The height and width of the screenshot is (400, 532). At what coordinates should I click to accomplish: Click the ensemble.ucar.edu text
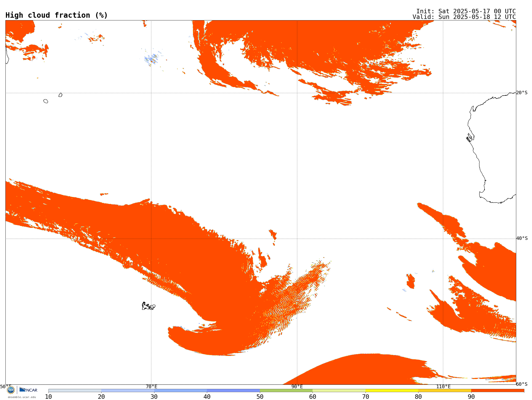tap(22, 397)
